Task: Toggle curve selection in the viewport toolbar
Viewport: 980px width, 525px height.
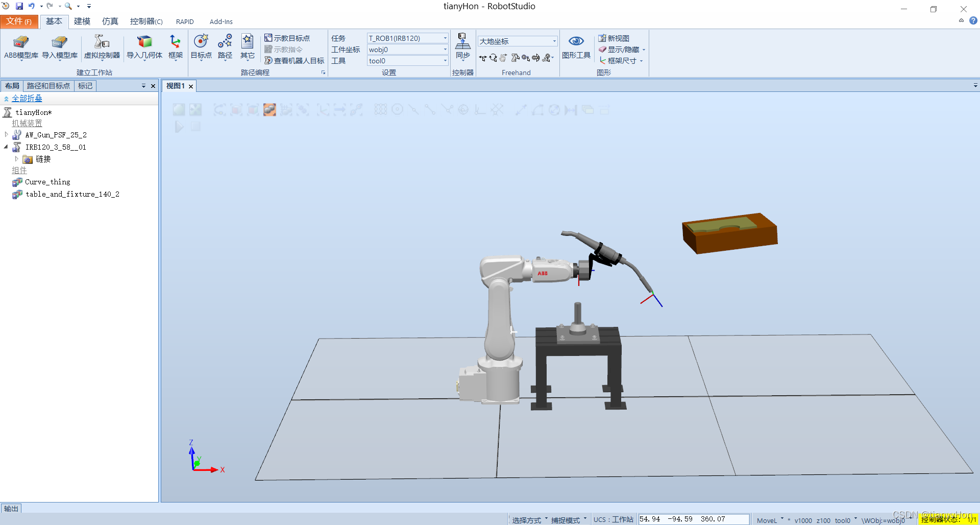Action: [x=219, y=109]
